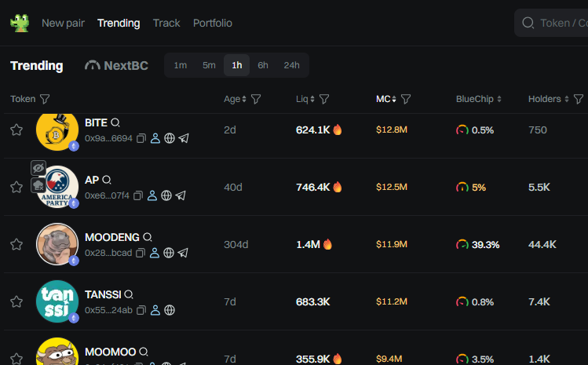The width and height of the screenshot is (588, 365).
Task: Click the icon below the AP eye icon
Action: pyautogui.click(x=38, y=185)
